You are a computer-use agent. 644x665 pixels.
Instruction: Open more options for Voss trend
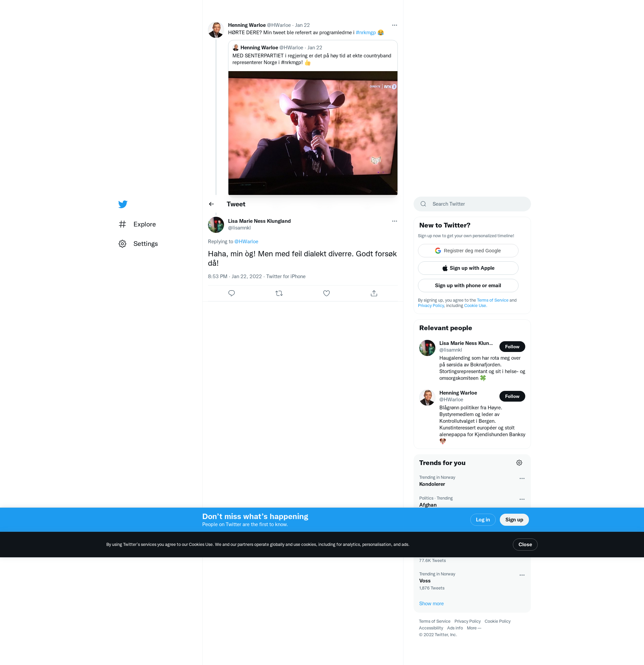(x=522, y=575)
